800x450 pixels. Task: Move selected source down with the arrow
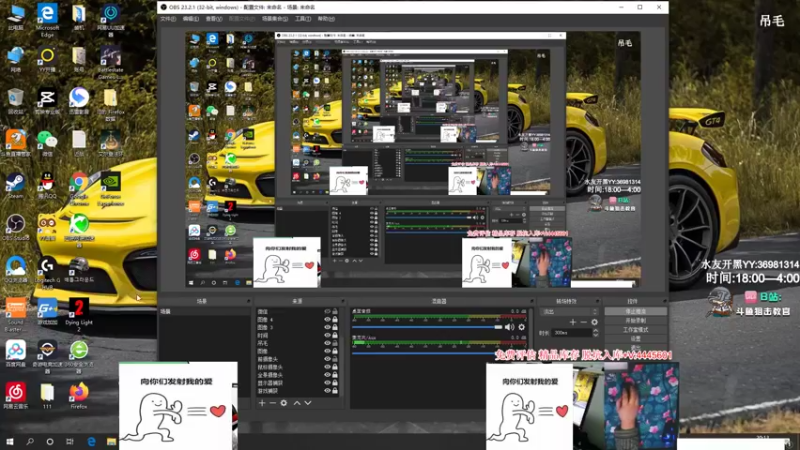click(x=308, y=403)
